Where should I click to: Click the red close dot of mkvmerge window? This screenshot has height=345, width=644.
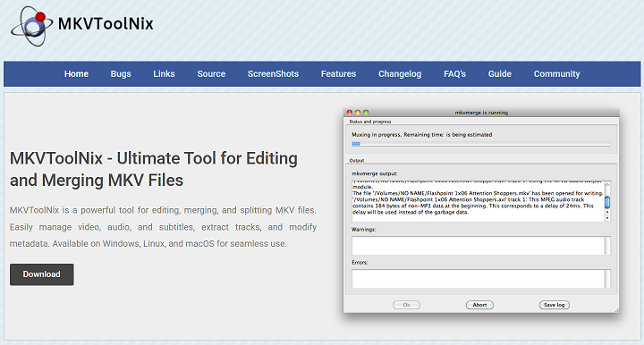click(x=350, y=112)
